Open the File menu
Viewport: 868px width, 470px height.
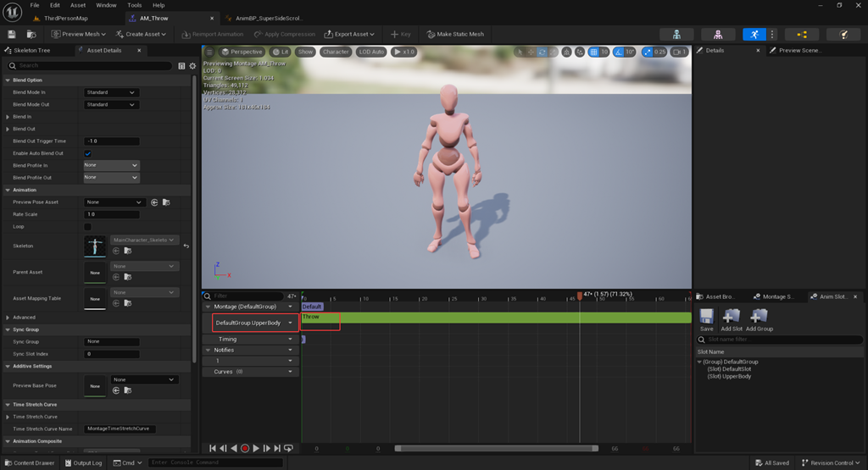[x=34, y=5]
